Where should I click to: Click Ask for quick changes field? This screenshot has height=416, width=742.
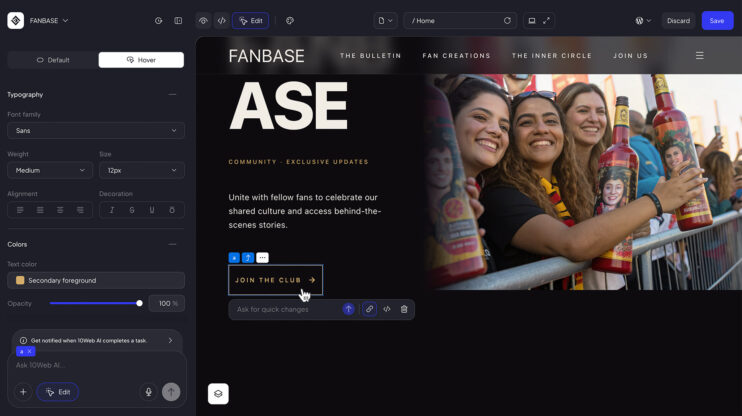(286, 310)
